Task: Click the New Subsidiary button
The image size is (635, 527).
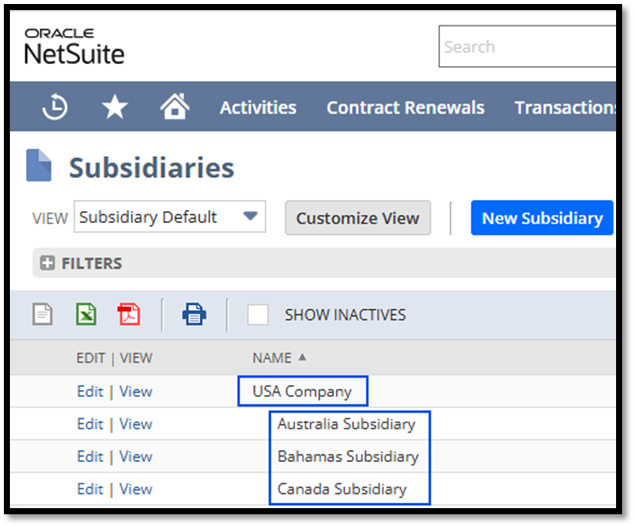Action: click(542, 218)
